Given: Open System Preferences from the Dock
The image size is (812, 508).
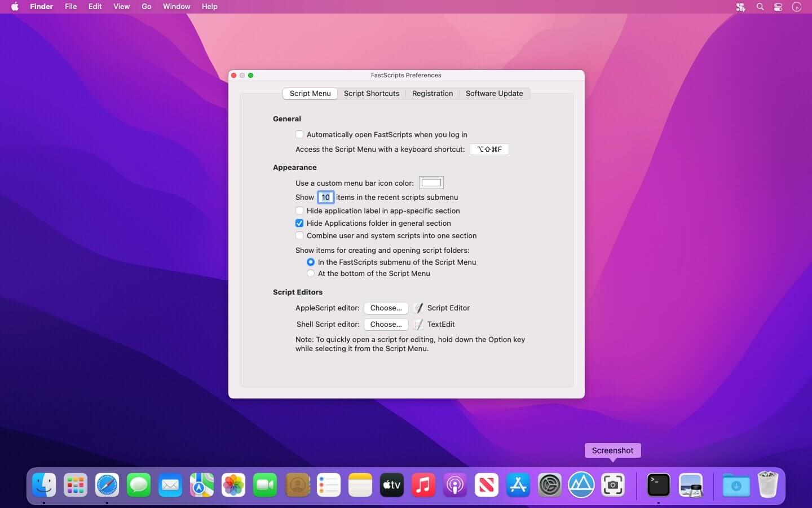Looking at the screenshot, I should coord(549,485).
